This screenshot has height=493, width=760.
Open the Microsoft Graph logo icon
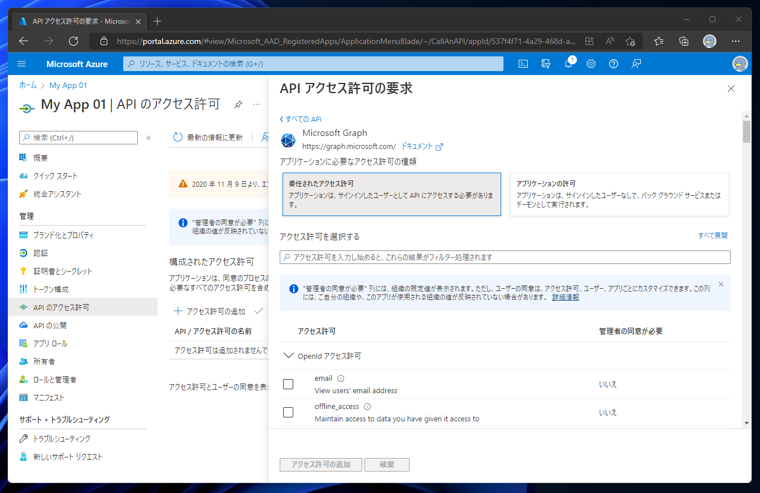point(288,140)
